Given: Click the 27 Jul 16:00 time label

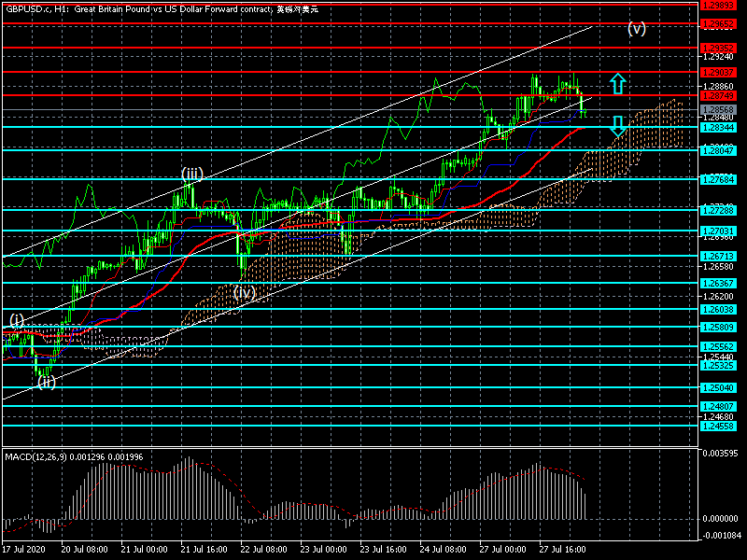Looking at the screenshot, I should coord(563,550).
